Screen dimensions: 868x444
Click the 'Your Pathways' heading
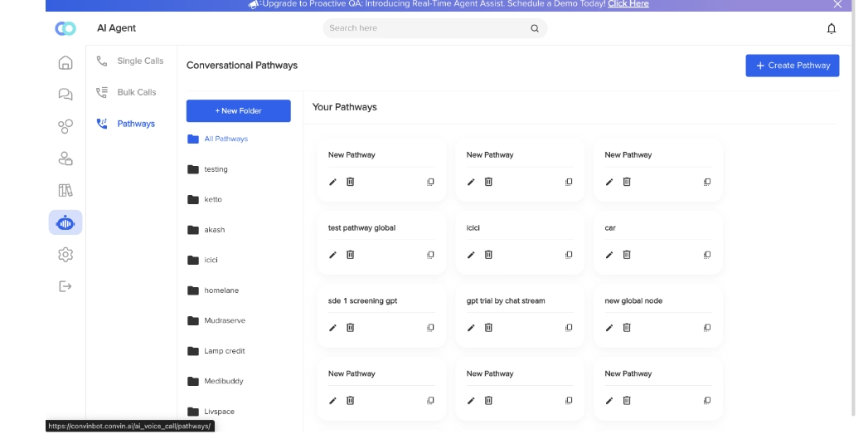(344, 107)
